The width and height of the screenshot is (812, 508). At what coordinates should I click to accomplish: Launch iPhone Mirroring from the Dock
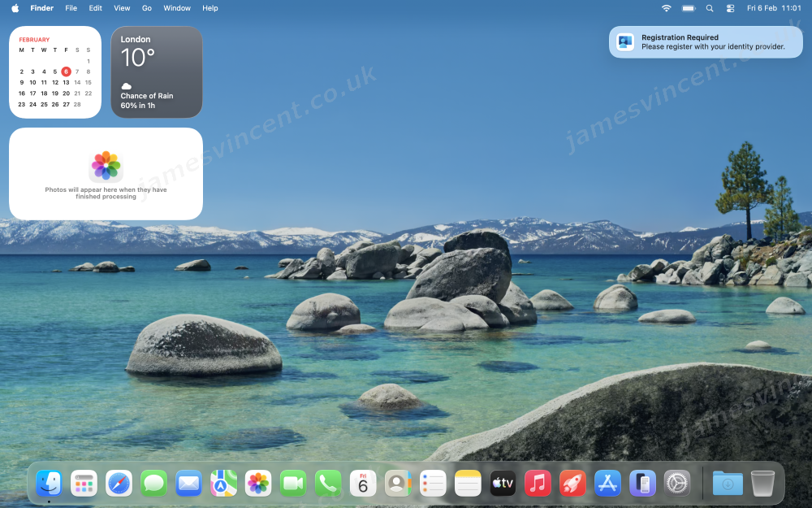[x=642, y=484]
